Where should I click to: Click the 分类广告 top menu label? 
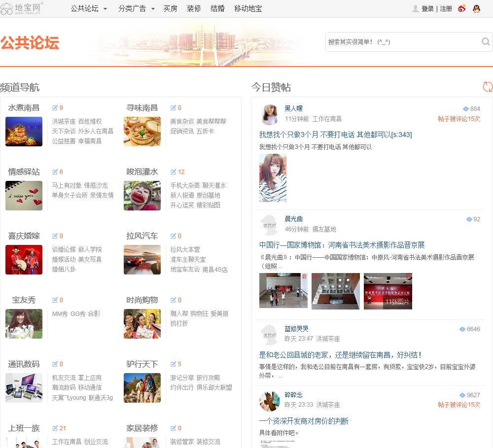coord(132,8)
